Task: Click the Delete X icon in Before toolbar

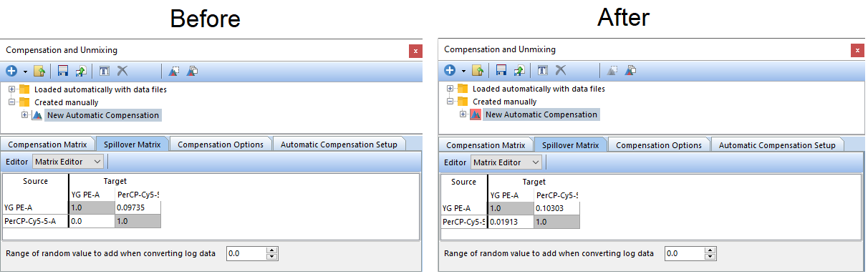Action: (x=122, y=71)
